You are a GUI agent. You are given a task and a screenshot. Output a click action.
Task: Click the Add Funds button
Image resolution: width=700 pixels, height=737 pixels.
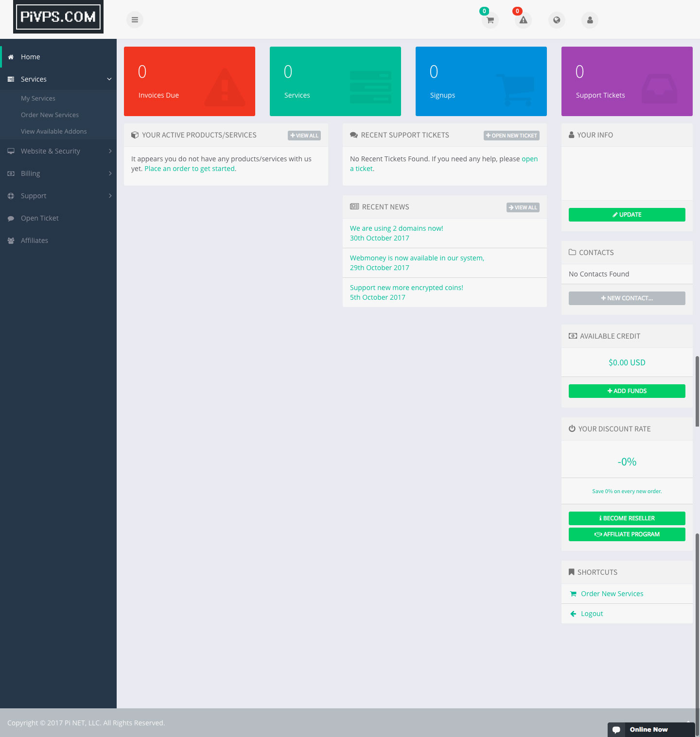click(x=627, y=391)
